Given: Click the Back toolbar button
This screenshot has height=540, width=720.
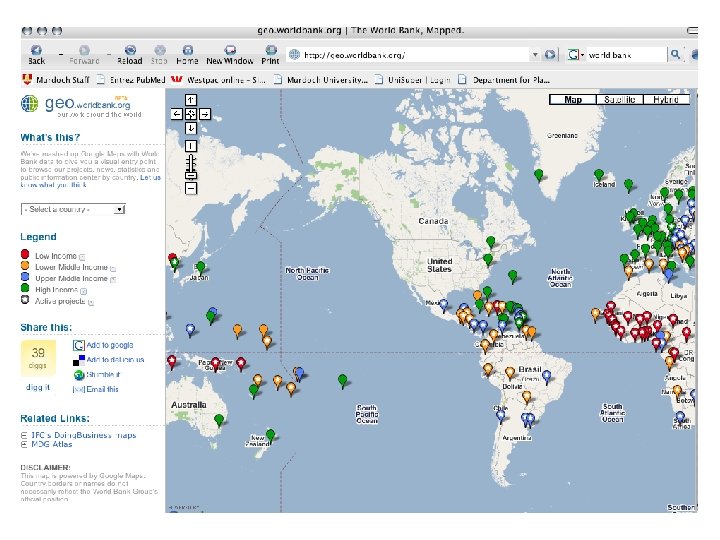Looking at the screenshot, I should pos(36,55).
